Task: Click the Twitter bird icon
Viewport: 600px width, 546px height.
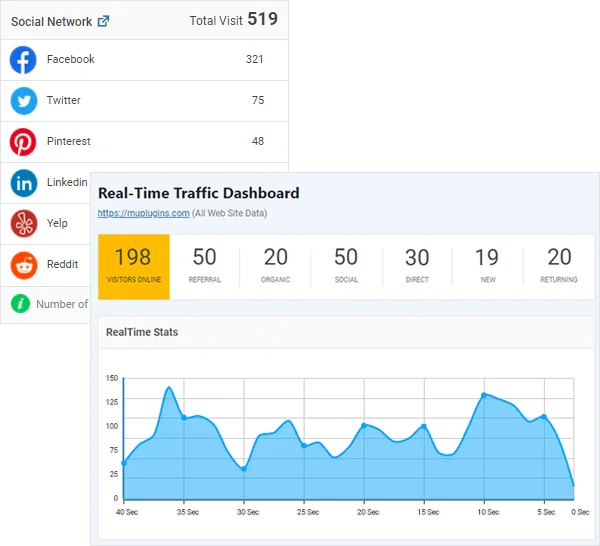Action: (23, 101)
